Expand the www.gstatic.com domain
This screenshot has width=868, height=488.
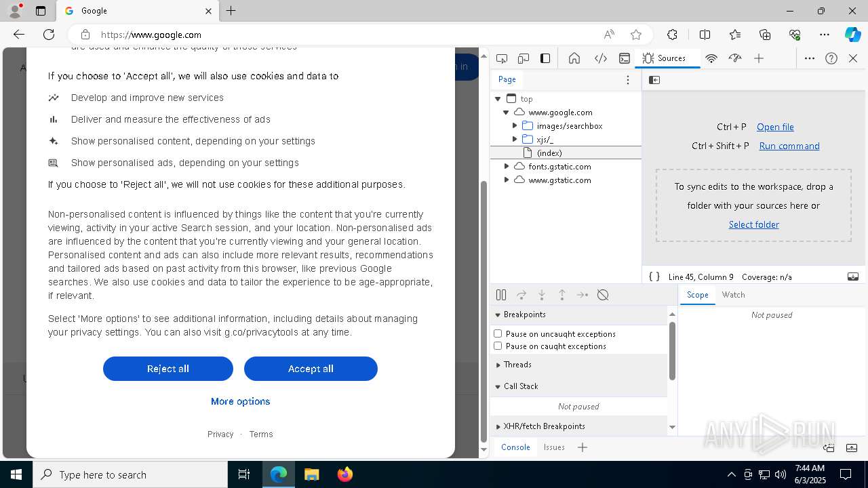pos(506,180)
